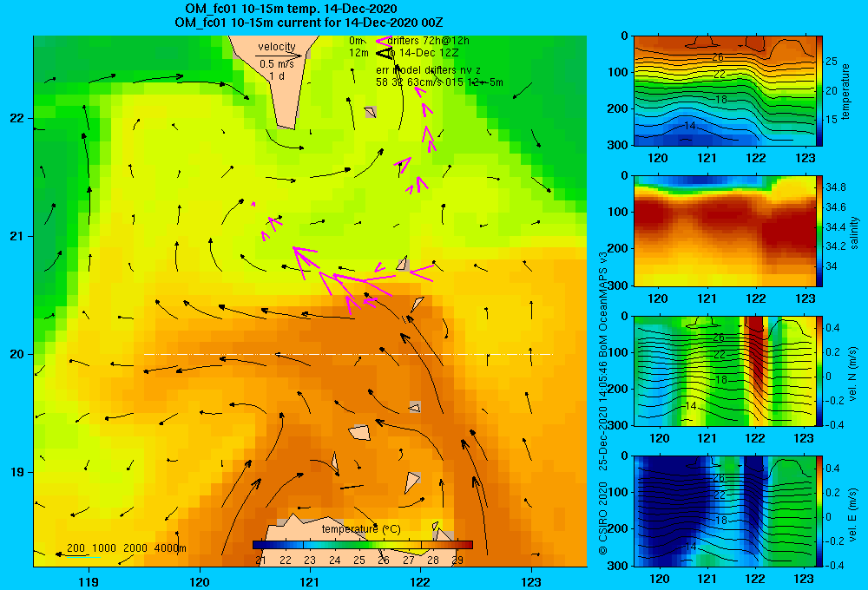Click the main map temperature colorbar

coord(363,545)
